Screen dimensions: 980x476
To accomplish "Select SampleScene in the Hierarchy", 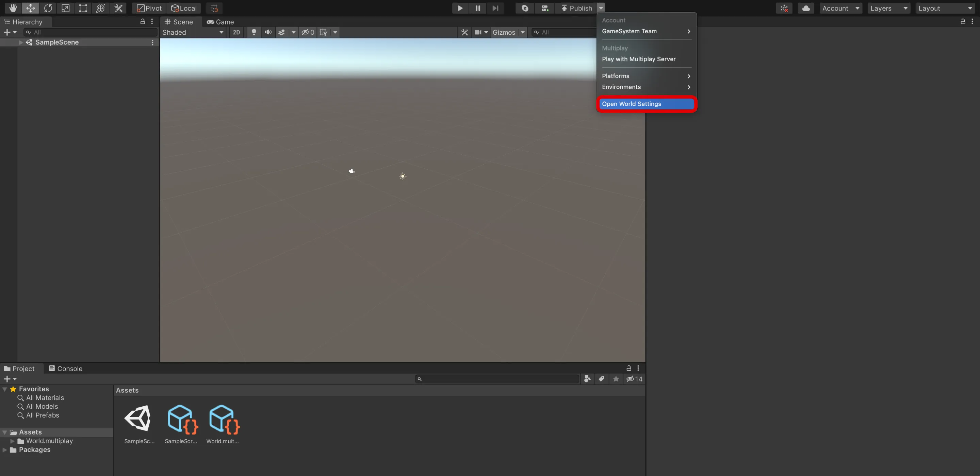I will pos(57,42).
